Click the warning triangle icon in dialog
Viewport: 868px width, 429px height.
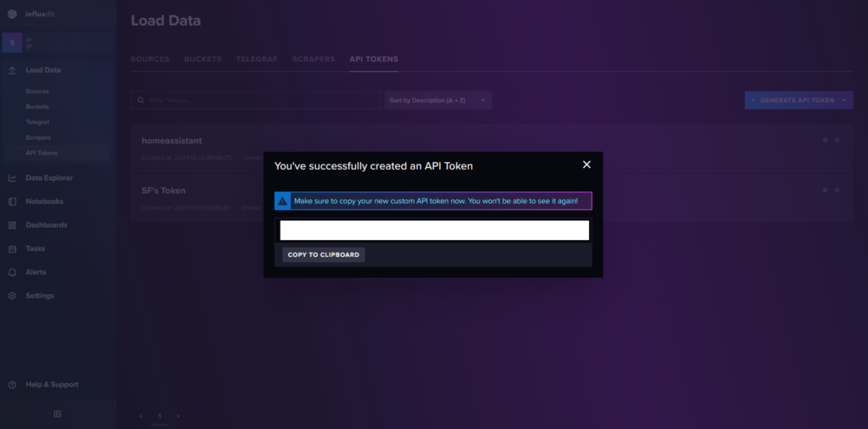pos(282,201)
